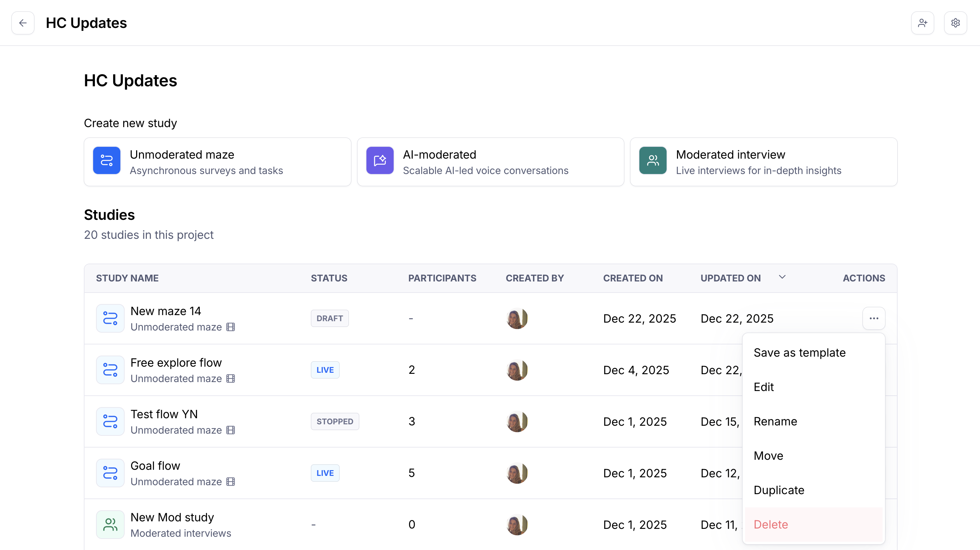980x550 pixels.
Task: Click creator avatar in Free explore flow row
Action: click(517, 370)
